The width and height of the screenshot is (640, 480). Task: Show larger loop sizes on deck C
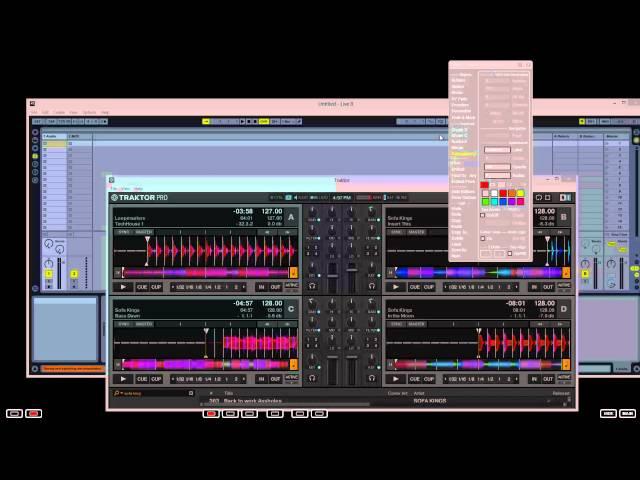(x=244, y=379)
